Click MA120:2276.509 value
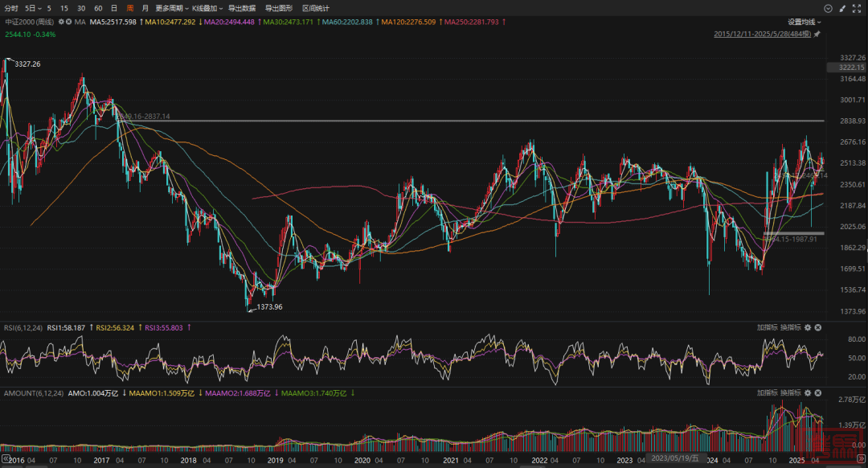This screenshot has width=868, height=468. point(408,22)
